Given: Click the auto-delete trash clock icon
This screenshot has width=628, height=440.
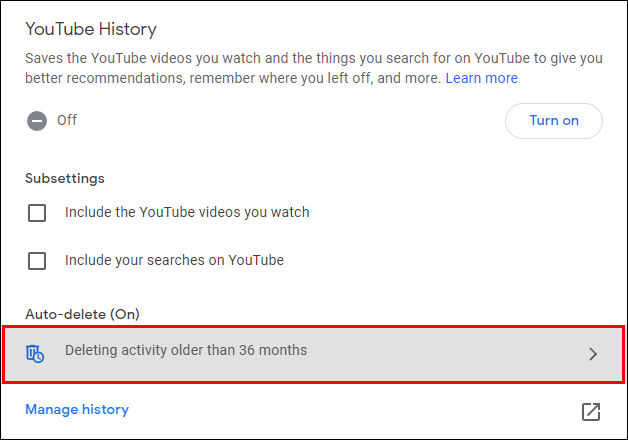Looking at the screenshot, I should [35, 352].
